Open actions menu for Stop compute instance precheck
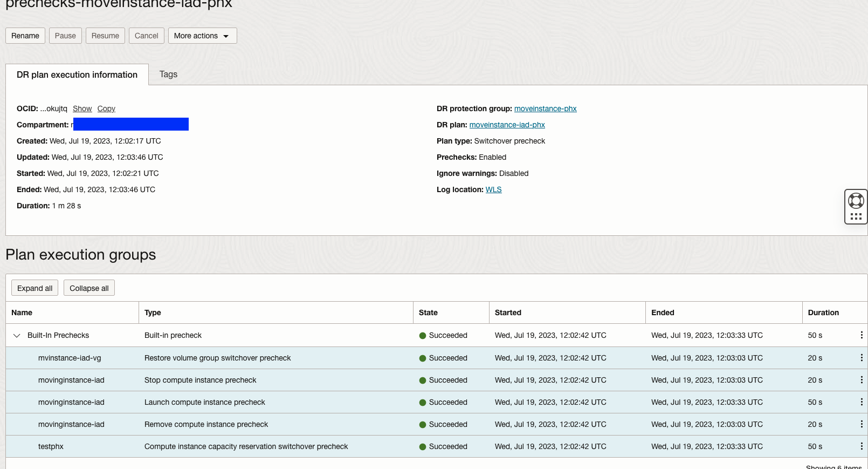Image resolution: width=868 pixels, height=469 pixels. tap(862, 380)
